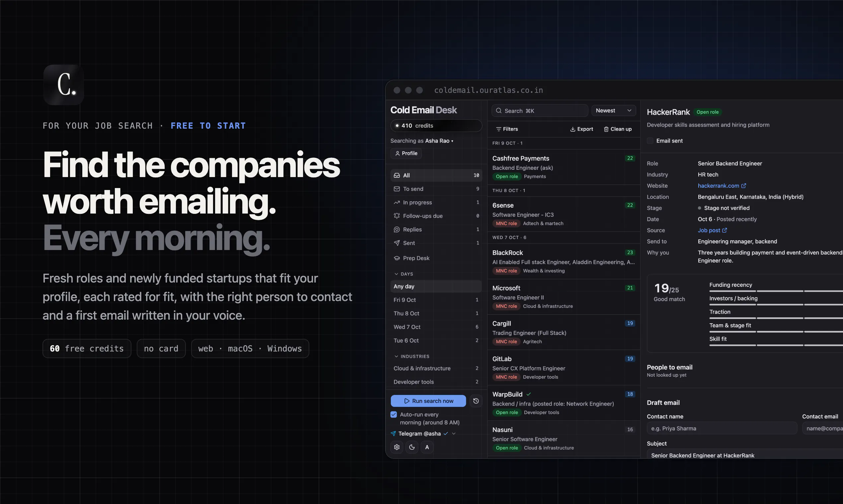Click the Follow-ups due bell icon

397,216
